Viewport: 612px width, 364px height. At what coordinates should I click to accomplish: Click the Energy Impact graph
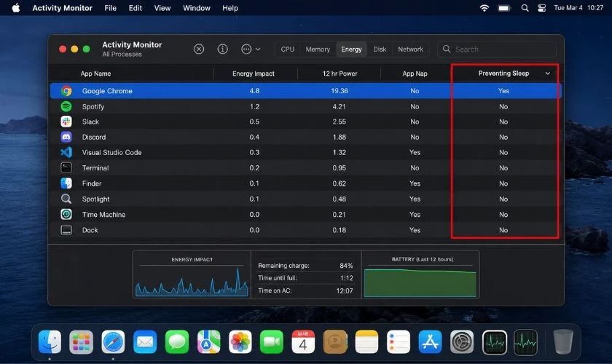tap(192, 280)
